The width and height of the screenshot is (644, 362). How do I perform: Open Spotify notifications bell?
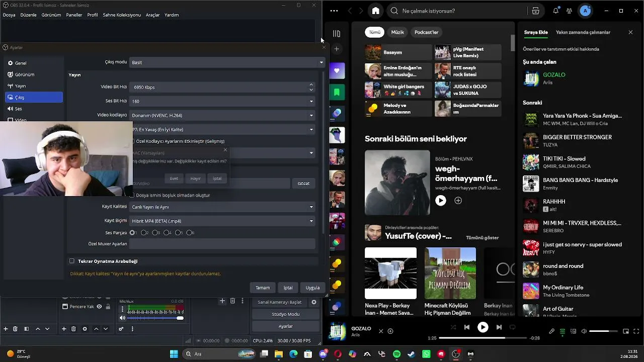[555, 11]
